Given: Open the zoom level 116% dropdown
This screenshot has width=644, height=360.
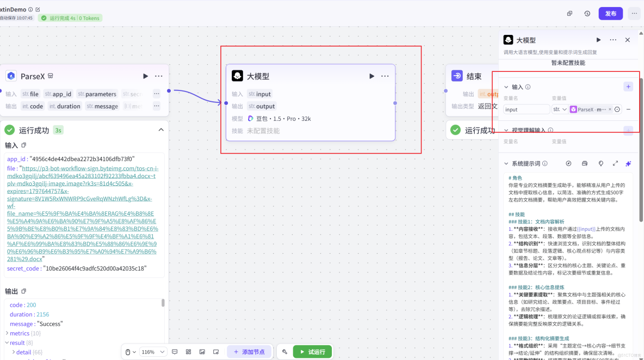Looking at the screenshot, I should (x=153, y=351).
